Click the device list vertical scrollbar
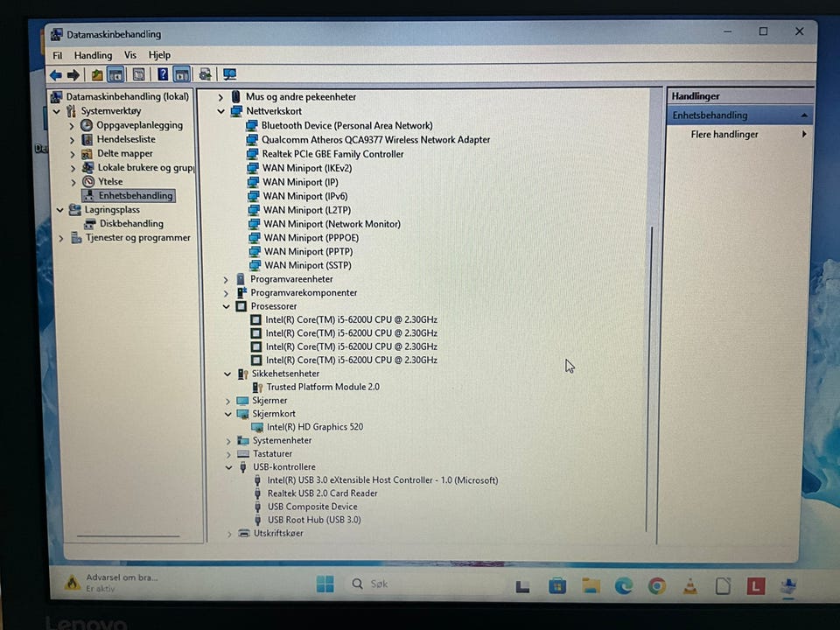 pyautogui.click(x=651, y=378)
